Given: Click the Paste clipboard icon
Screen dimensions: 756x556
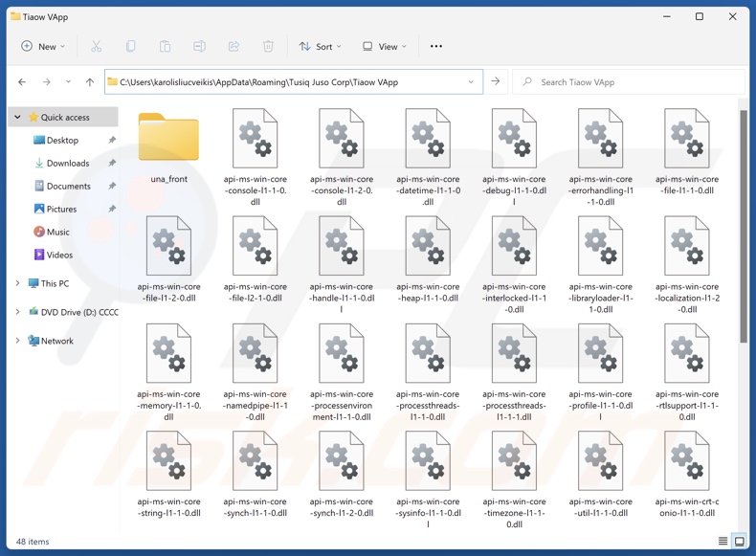Looking at the screenshot, I should (165, 46).
